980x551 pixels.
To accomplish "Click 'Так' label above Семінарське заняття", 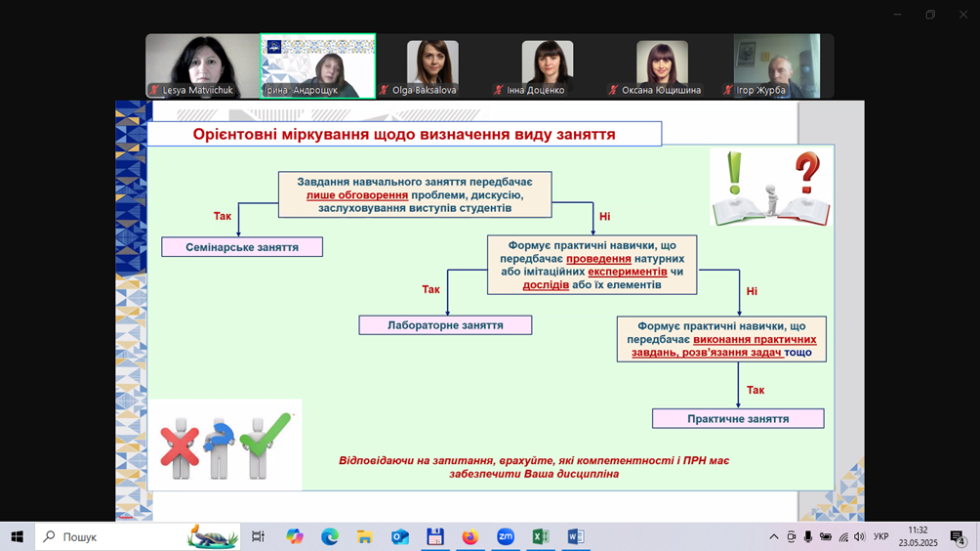I will [x=223, y=216].
